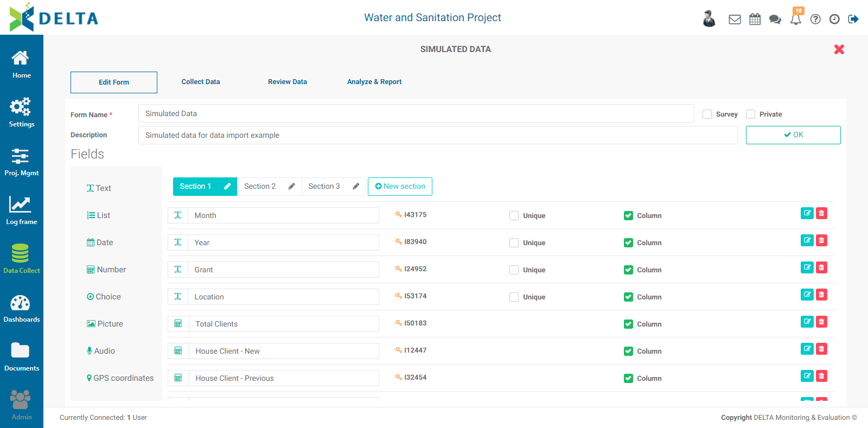Click the Description input field

pos(438,135)
